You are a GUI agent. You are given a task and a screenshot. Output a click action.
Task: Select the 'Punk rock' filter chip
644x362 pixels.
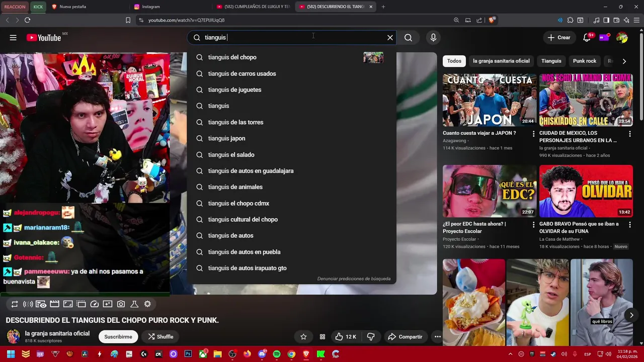[585, 61]
